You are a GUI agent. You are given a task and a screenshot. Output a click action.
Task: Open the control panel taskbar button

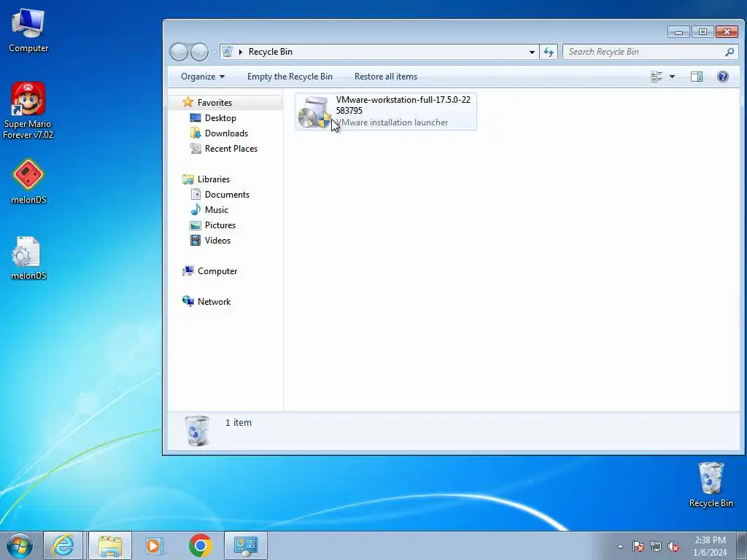click(245, 545)
